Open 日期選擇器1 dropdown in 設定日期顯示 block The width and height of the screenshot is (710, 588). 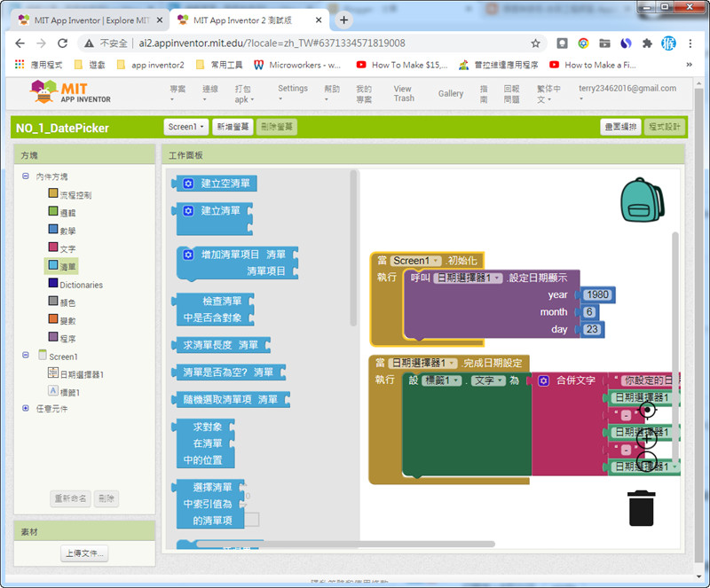[469, 278]
